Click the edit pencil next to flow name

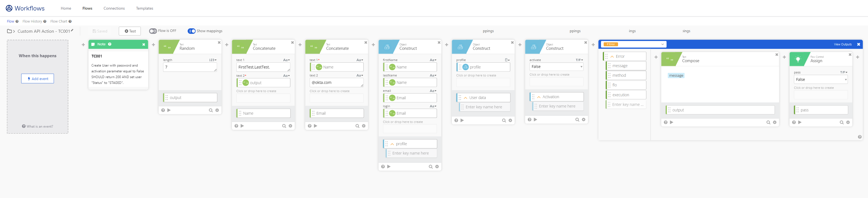tap(72, 31)
